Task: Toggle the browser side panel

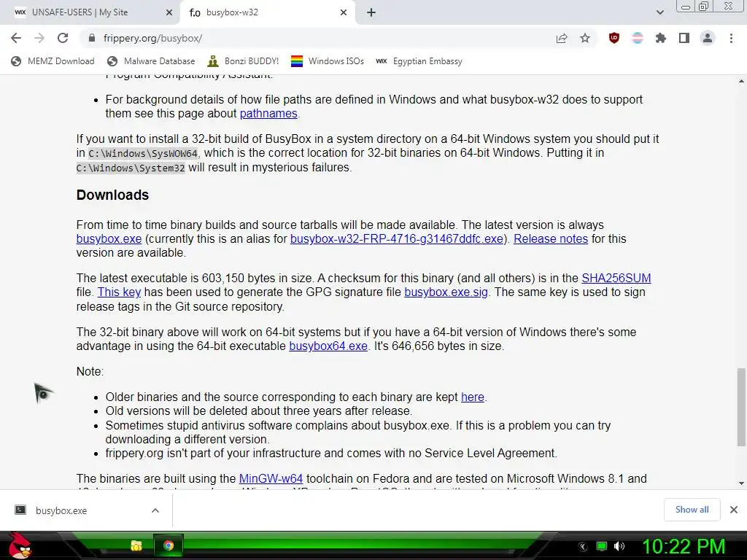Action: 684,38
